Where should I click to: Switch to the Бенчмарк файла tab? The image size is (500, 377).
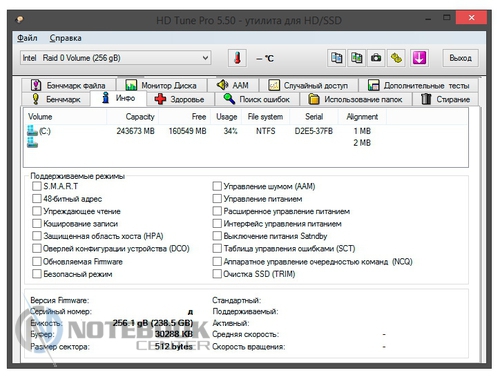(69, 85)
